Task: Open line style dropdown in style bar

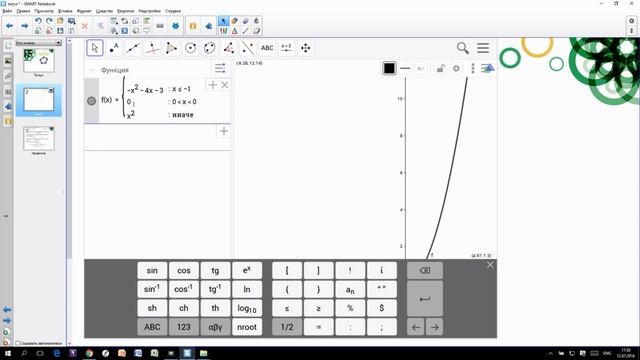Action: [x=405, y=68]
